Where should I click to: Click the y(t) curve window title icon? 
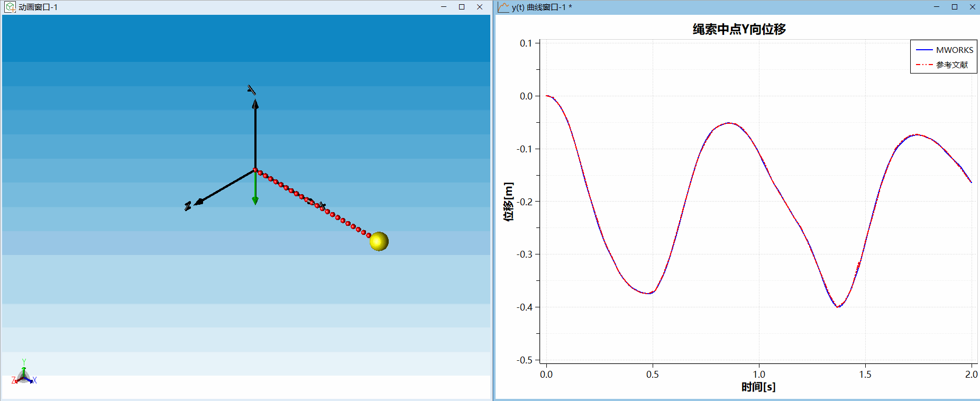point(503,7)
